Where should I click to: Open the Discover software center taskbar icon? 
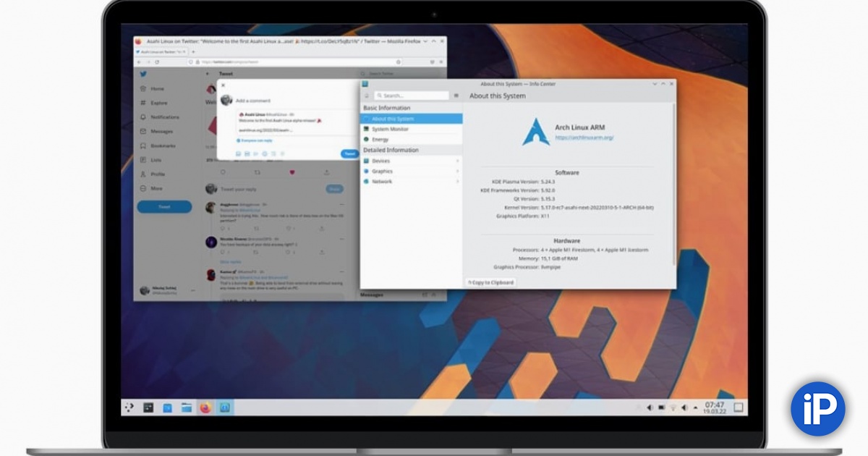coord(167,408)
